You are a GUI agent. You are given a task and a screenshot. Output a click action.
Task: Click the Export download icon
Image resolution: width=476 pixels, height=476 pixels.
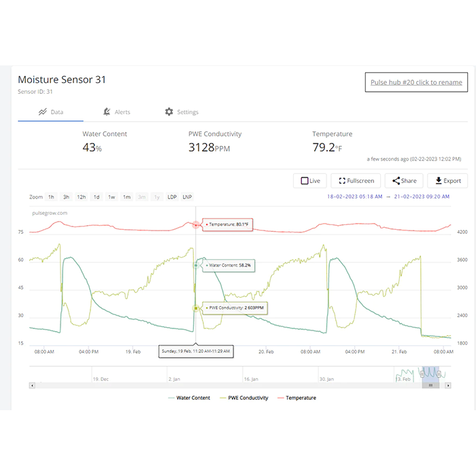[x=439, y=181]
